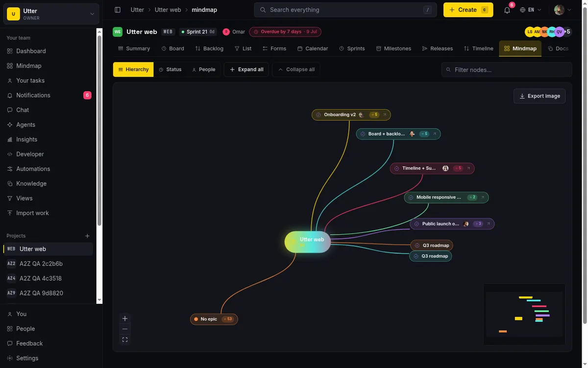
Task: Click the Overdue by 7 days badge
Action: pos(285,32)
